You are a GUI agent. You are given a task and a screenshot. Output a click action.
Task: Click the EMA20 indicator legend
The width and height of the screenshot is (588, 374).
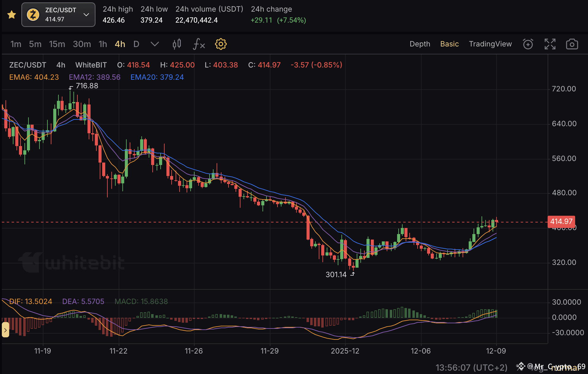coord(157,77)
